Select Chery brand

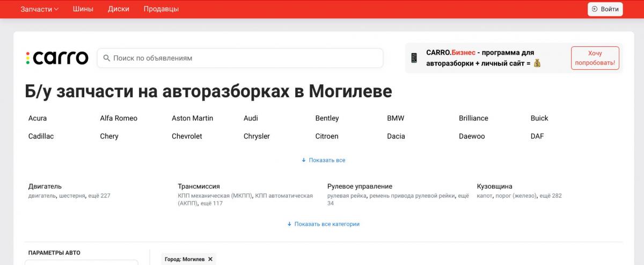109,137
